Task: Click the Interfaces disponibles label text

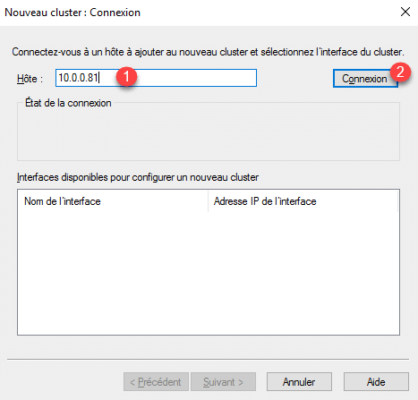Action: click(x=138, y=177)
